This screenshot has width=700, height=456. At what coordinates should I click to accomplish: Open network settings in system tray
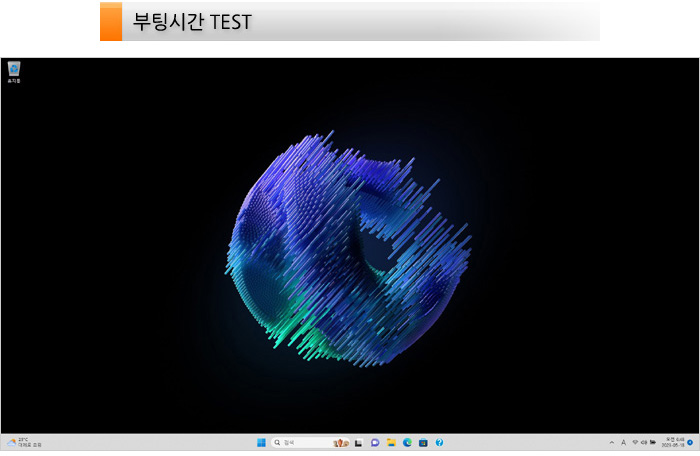click(635, 443)
